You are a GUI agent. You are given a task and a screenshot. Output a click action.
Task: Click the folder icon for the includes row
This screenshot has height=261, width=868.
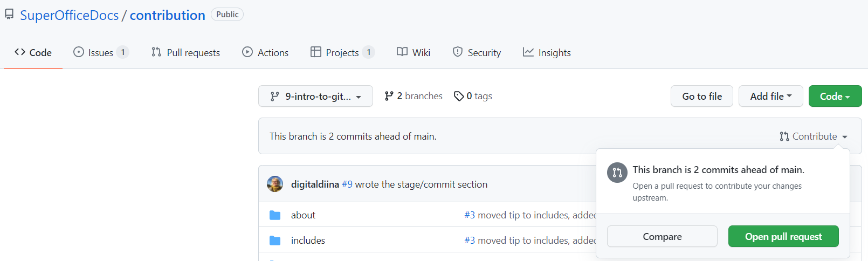click(275, 241)
